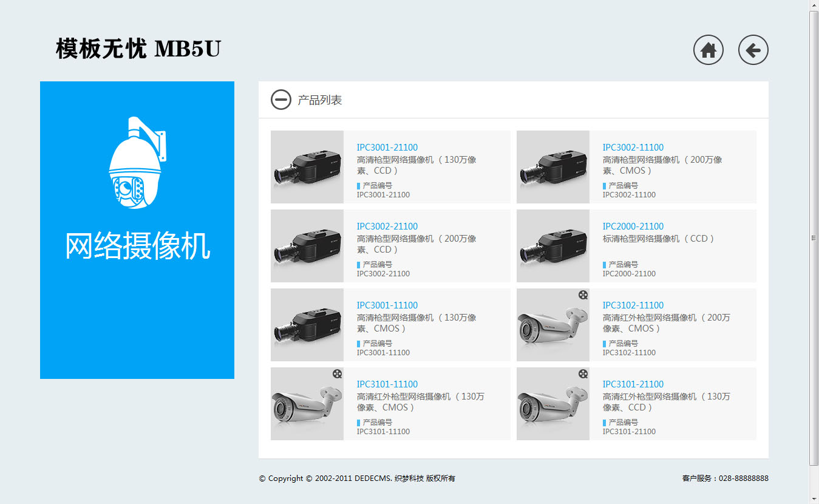Screen dimensions: 819x504
Task: Open the IPC3002-11100 product link
Action: (x=633, y=148)
